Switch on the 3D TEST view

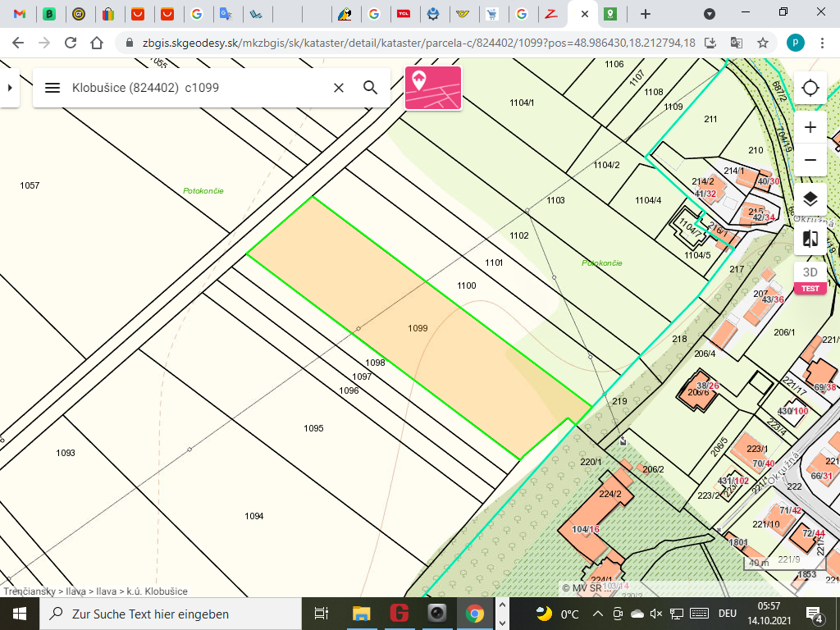810,278
